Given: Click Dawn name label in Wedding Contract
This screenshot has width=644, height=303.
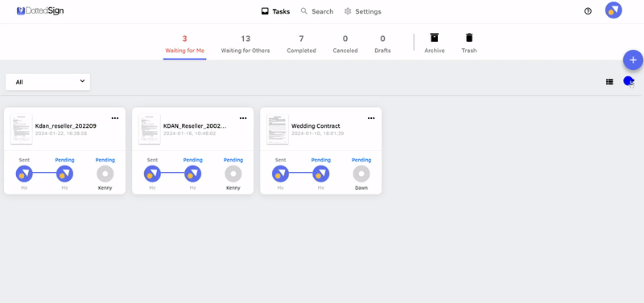Looking at the screenshot, I should [361, 188].
